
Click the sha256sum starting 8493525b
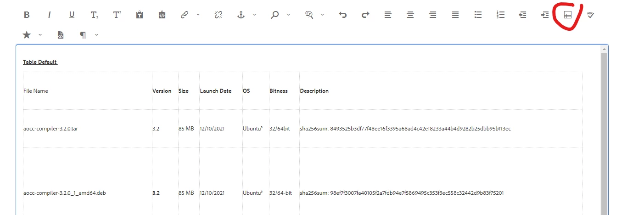(405, 129)
